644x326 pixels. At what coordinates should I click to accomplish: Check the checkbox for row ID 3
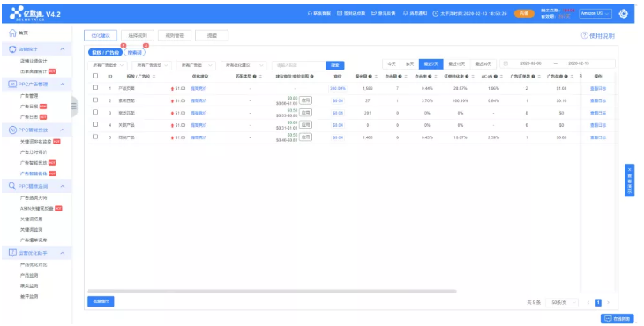click(x=95, y=112)
